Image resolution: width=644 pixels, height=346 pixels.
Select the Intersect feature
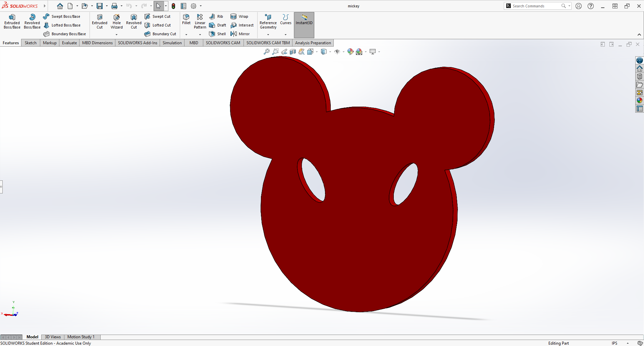coord(242,25)
